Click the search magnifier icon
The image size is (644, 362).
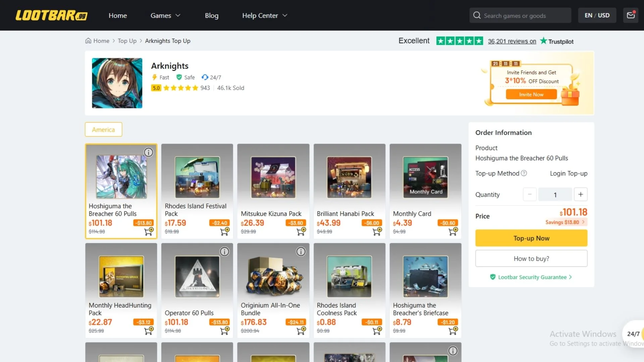tap(477, 15)
